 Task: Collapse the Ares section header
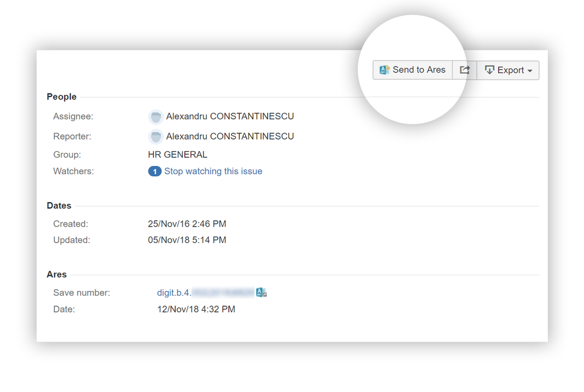click(57, 274)
